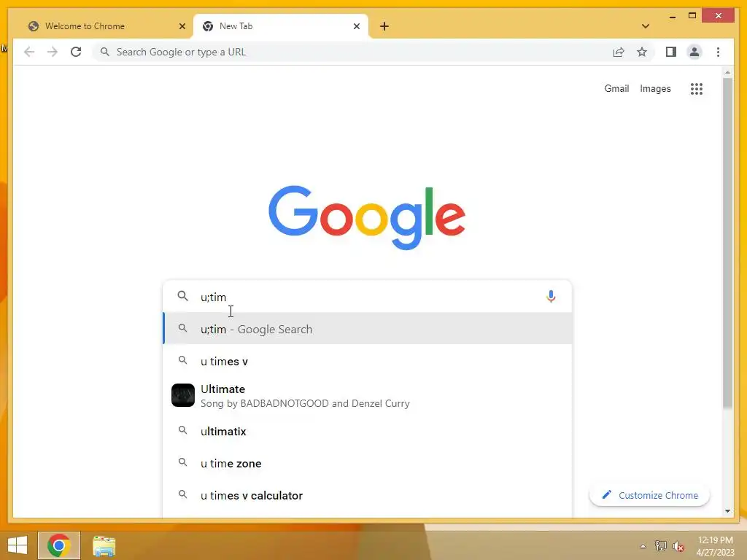Start voice search with microphone icon

pyautogui.click(x=551, y=297)
